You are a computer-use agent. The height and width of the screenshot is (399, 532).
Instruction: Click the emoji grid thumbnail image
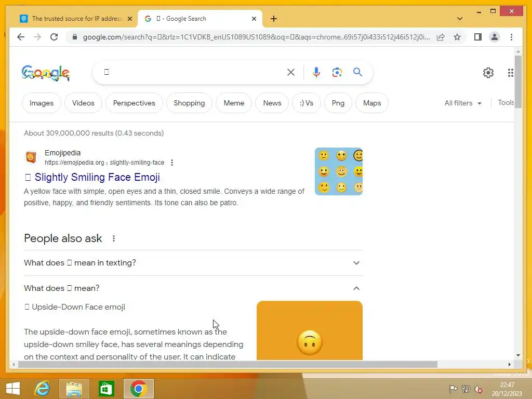pyautogui.click(x=339, y=171)
